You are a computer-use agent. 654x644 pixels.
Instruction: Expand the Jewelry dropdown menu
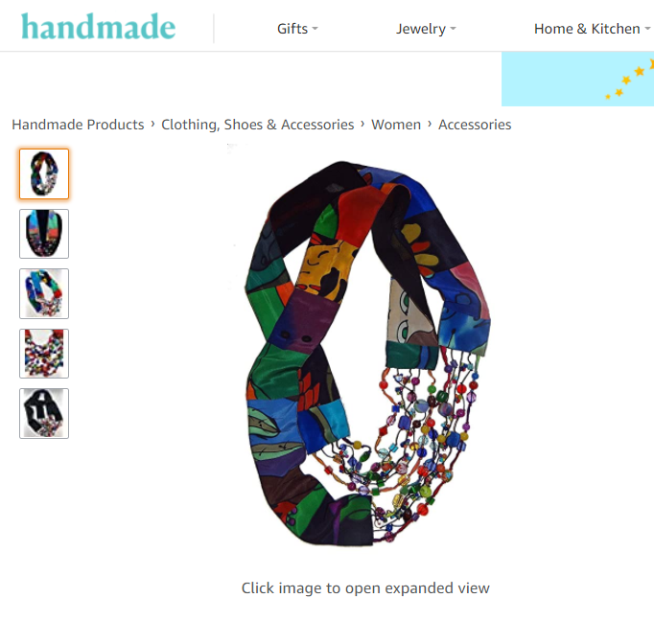point(426,29)
